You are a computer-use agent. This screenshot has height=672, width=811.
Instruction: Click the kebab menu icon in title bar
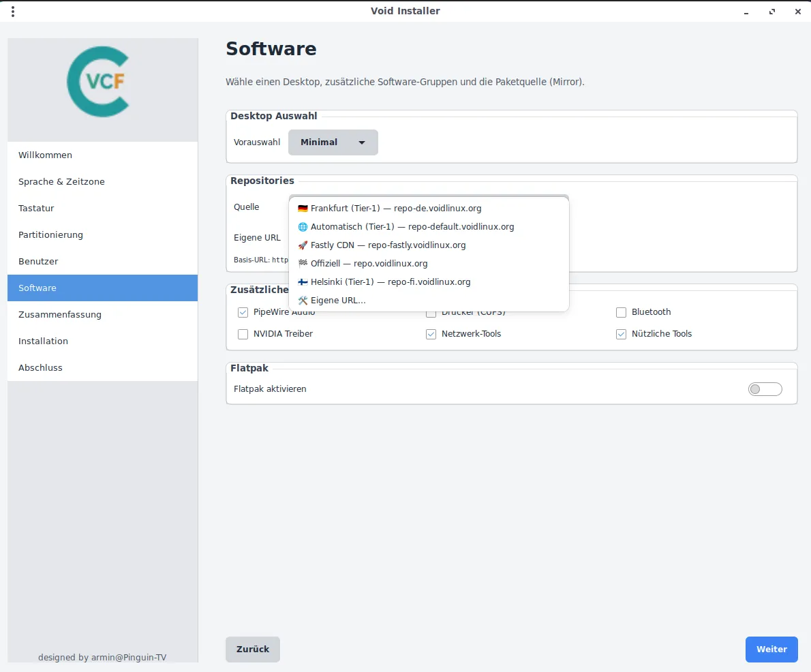tap(13, 12)
